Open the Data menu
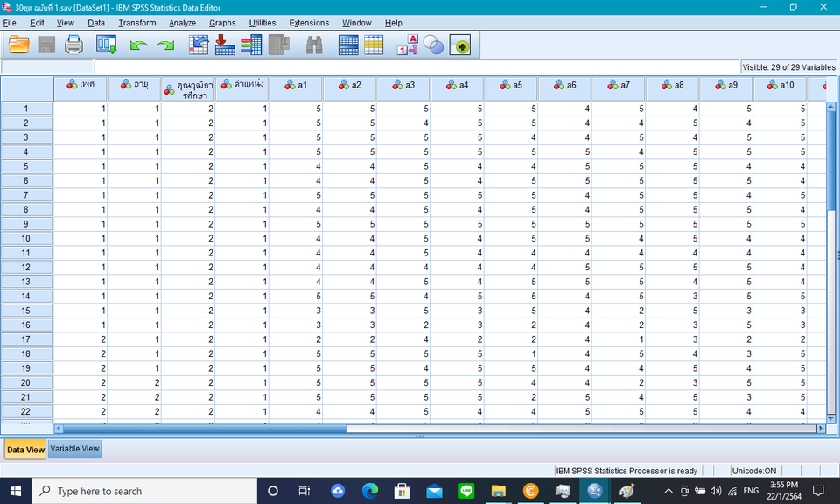The width and height of the screenshot is (840, 504). 96,23
